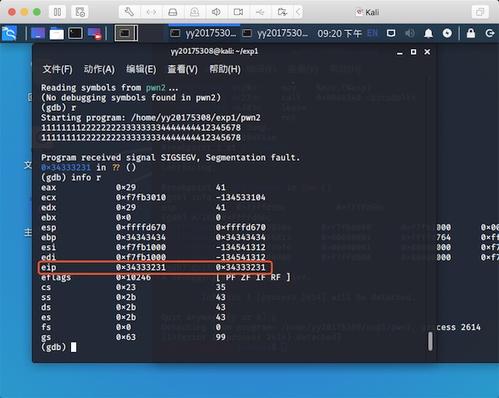
Task: Click the EN input method indicator
Action: [x=372, y=33]
